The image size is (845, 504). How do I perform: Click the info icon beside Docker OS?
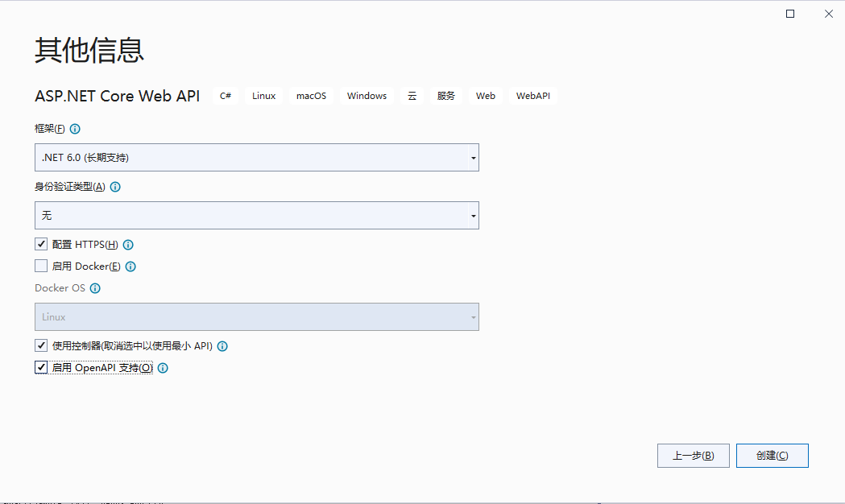tap(95, 288)
